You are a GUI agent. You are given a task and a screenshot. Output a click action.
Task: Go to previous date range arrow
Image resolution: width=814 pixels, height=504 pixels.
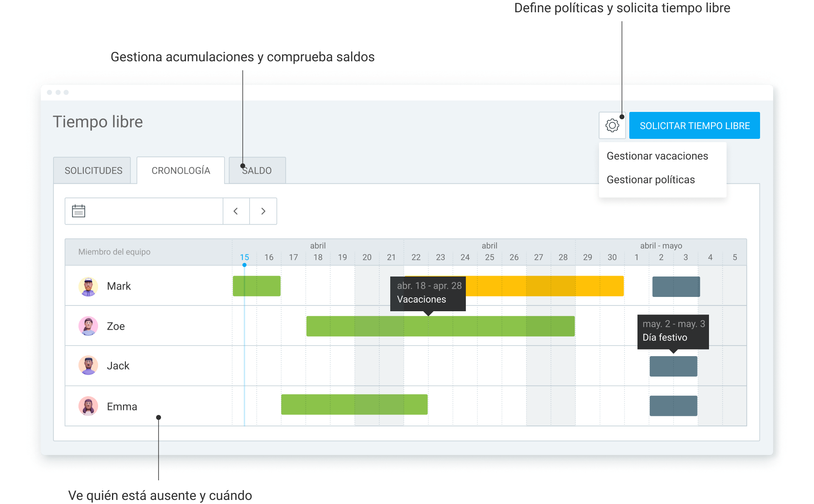tap(236, 211)
